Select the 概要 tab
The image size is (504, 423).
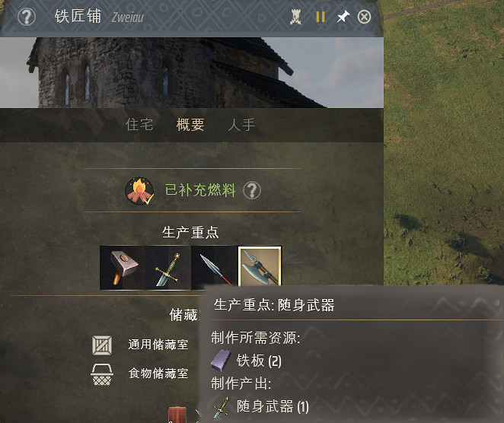[190, 125]
